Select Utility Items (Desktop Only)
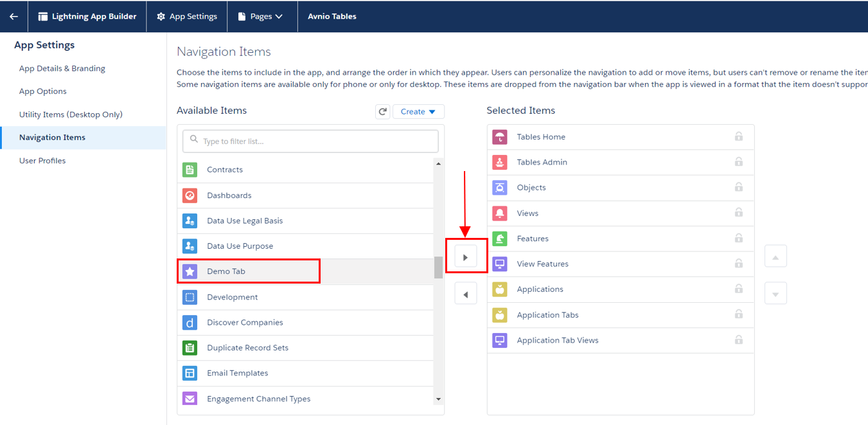 pos(71,114)
